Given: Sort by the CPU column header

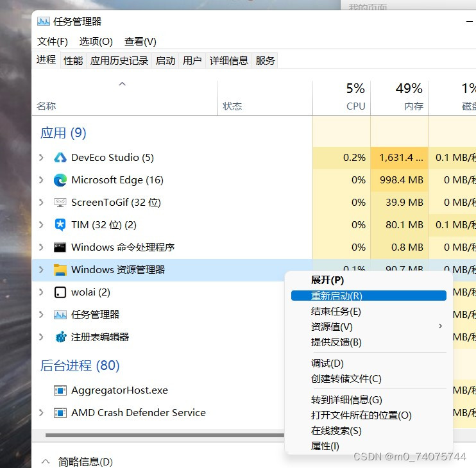Looking at the screenshot, I should 341,98.
